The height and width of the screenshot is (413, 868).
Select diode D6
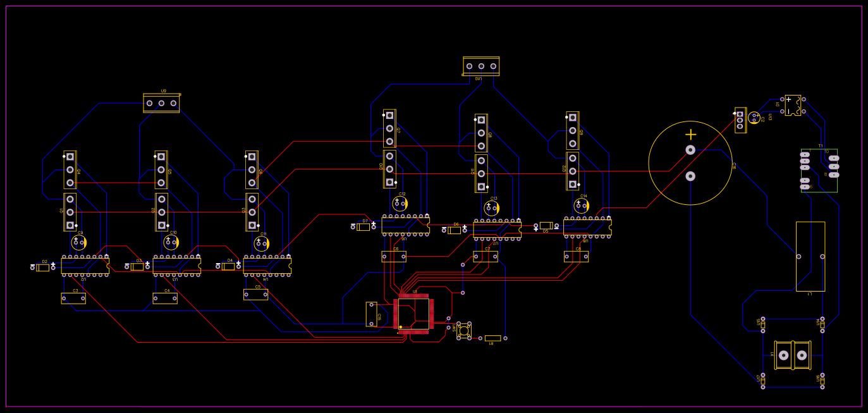coord(455,230)
